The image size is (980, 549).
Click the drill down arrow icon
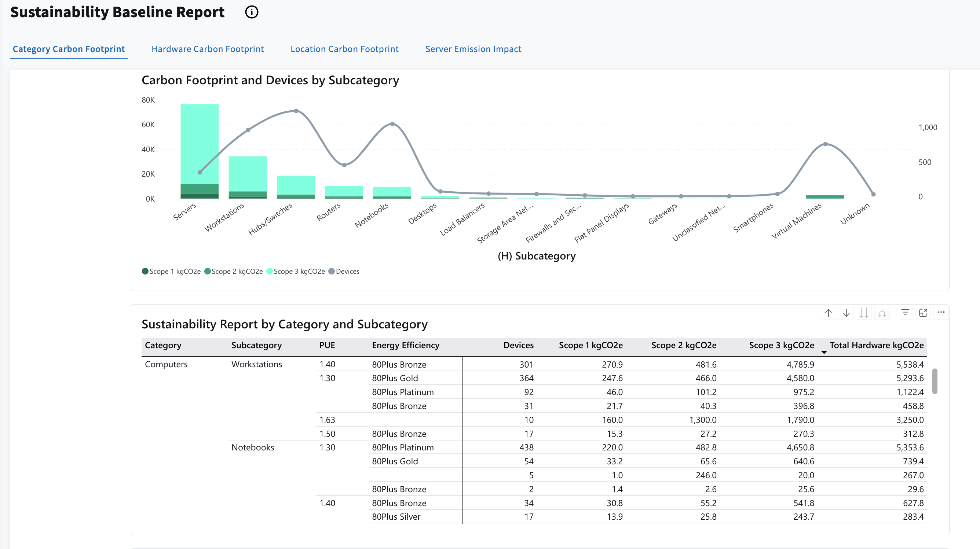[x=846, y=313]
